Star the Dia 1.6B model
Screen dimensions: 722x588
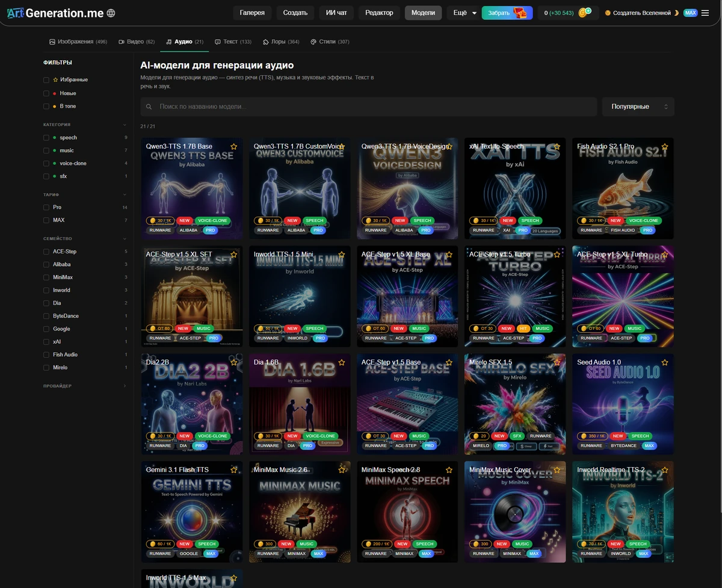(342, 362)
